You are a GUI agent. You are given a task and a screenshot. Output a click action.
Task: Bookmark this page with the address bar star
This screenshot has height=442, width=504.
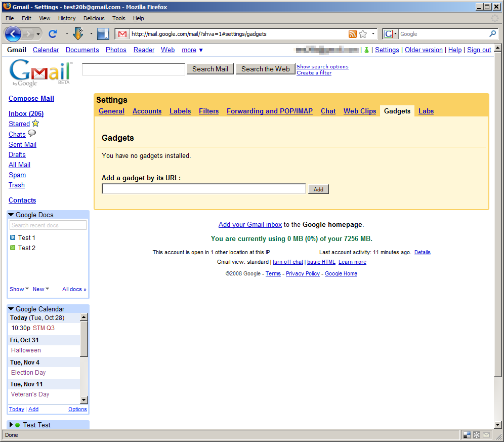[363, 34]
